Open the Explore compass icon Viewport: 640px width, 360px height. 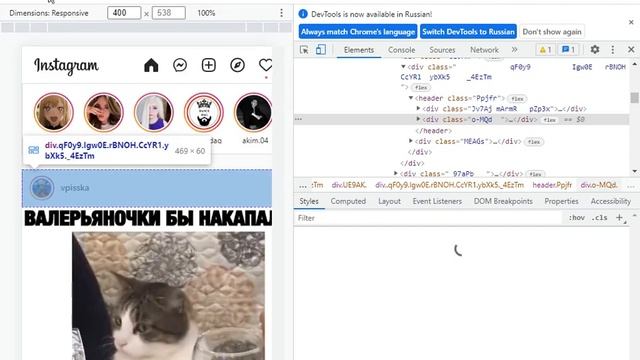(x=238, y=65)
